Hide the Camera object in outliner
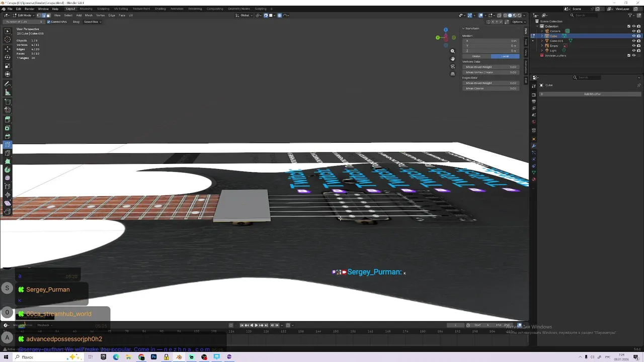The width and height of the screenshot is (644, 362). pyautogui.click(x=634, y=31)
